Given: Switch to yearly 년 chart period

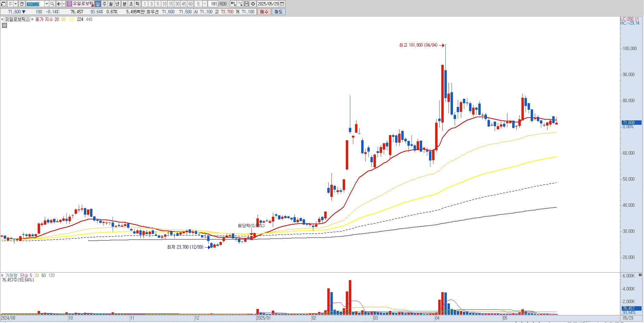Looking at the screenshot, I should (x=117, y=4).
